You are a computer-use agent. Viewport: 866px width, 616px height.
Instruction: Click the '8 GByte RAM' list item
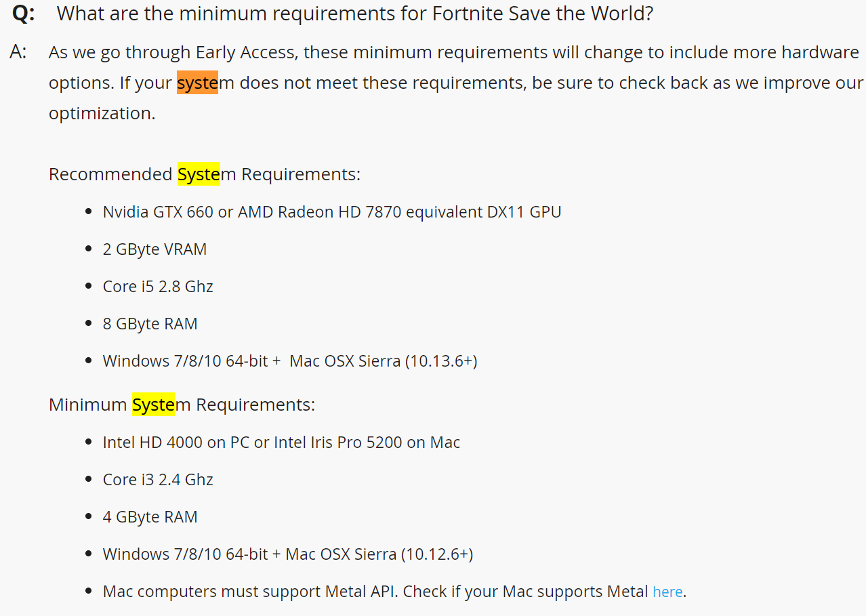[150, 323]
